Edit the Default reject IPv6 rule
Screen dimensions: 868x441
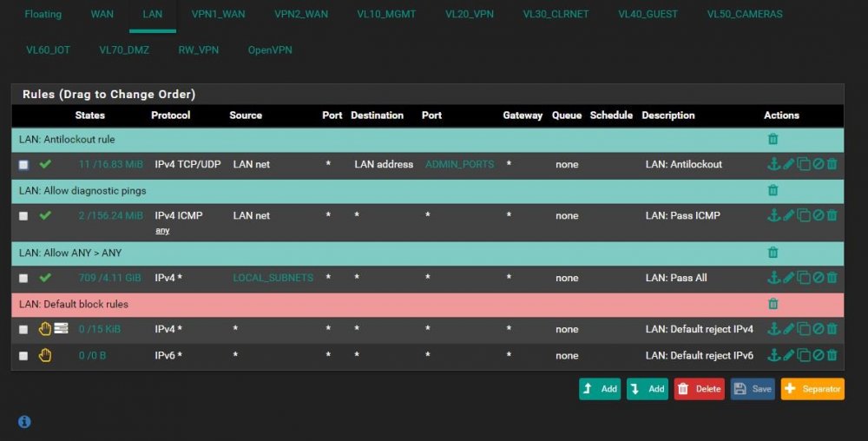point(788,355)
